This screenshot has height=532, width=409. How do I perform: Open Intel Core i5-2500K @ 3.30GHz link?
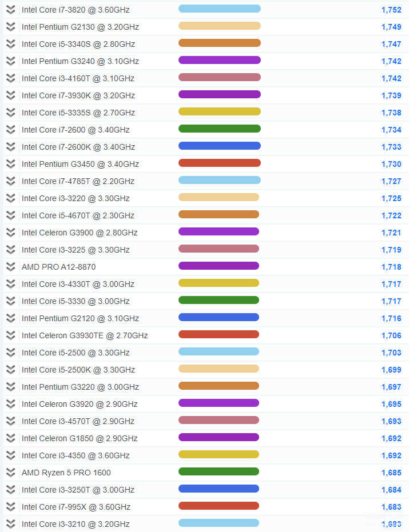[x=78, y=370]
